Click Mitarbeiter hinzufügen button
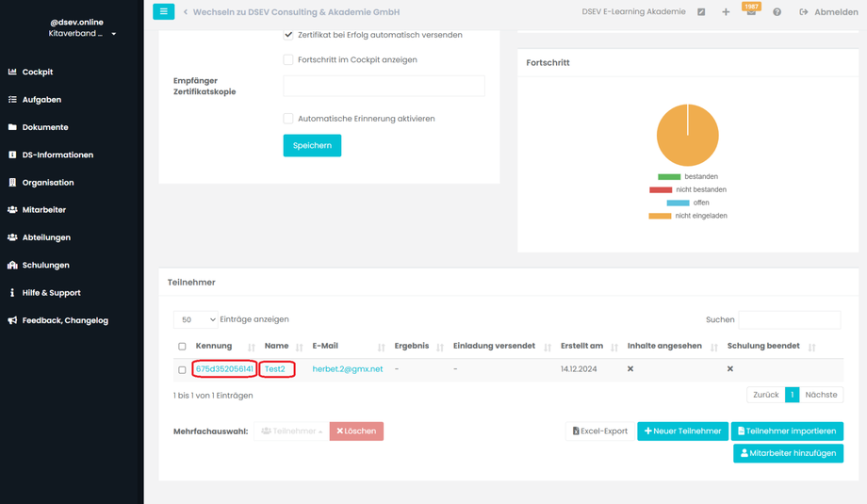 pos(789,453)
